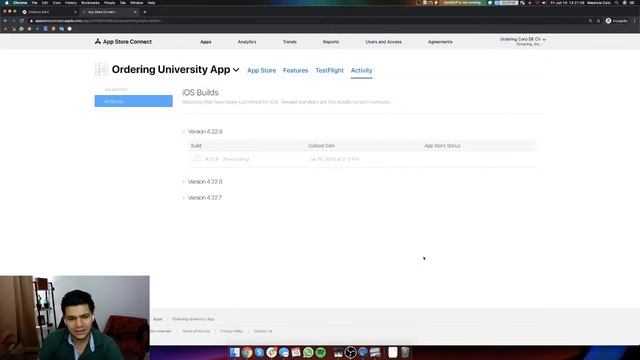Image resolution: width=640 pixels, height=360 pixels.
Task: Open the Window menu
Action: click(x=136, y=2)
